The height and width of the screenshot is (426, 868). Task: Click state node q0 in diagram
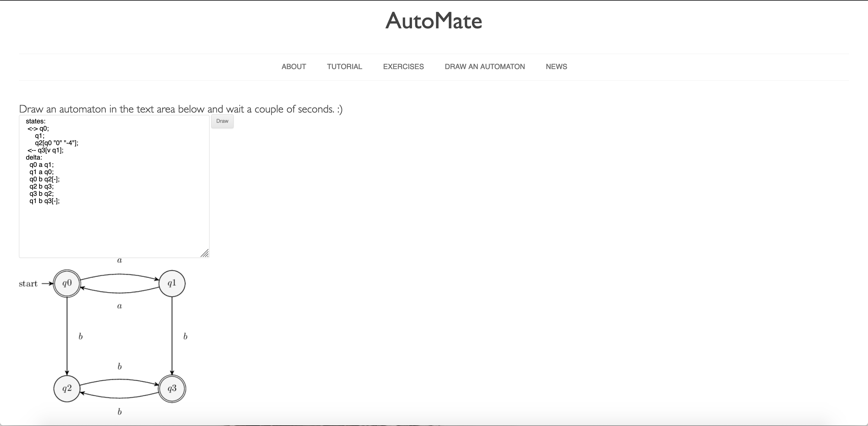click(67, 283)
